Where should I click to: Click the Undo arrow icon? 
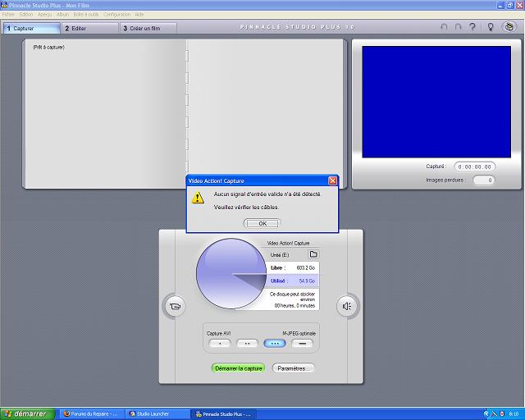pos(444,27)
